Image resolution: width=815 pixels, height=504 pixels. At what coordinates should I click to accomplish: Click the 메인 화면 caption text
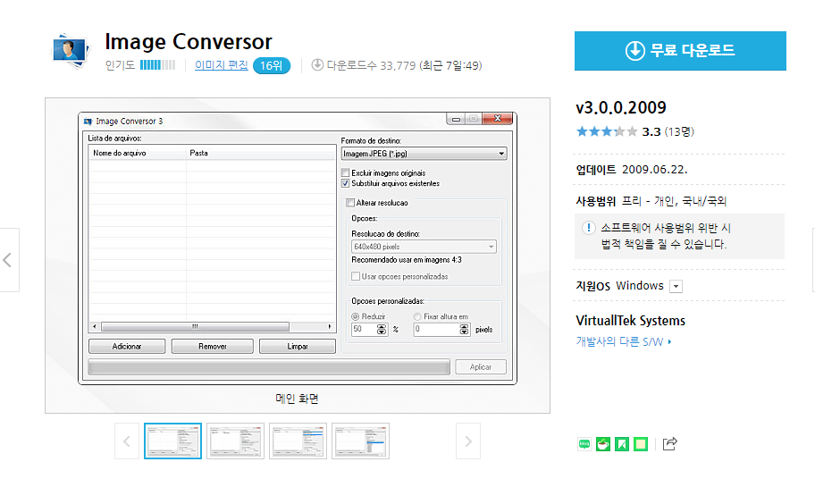tap(297, 399)
